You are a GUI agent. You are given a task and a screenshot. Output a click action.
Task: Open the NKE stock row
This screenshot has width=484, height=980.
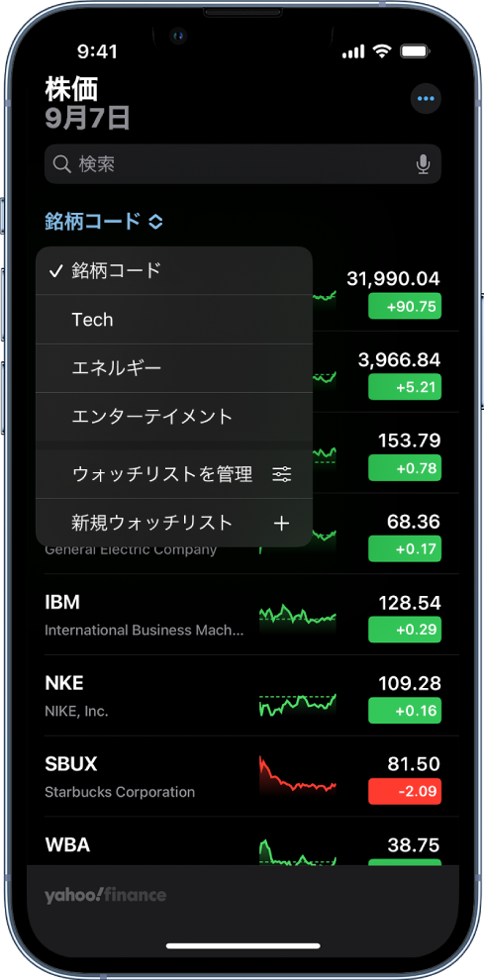(x=242, y=696)
